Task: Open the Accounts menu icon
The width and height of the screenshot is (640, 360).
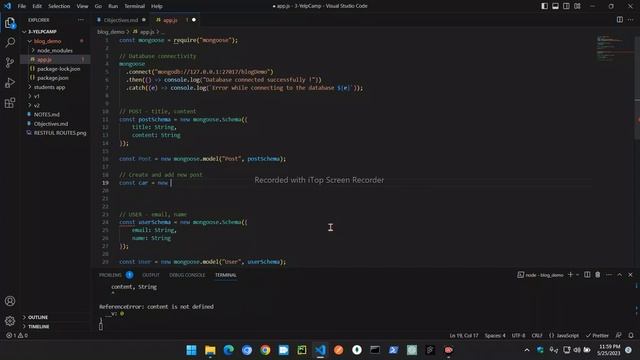Action: [x=10, y=301]
